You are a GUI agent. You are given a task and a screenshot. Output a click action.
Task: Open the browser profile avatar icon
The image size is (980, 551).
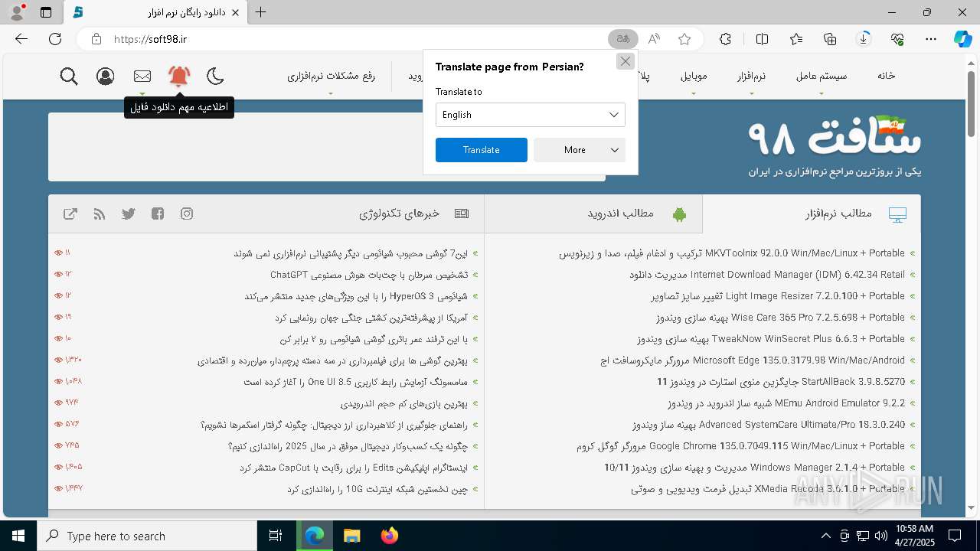pos(17,12)
